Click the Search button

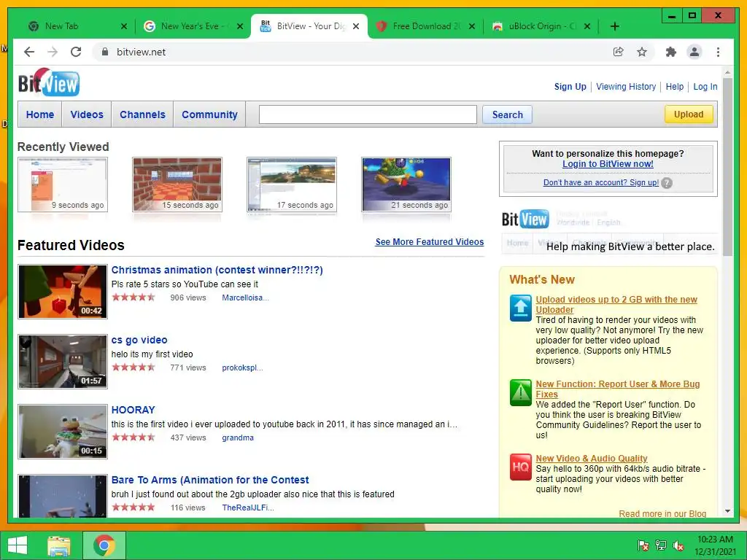(x=508, y=114)
